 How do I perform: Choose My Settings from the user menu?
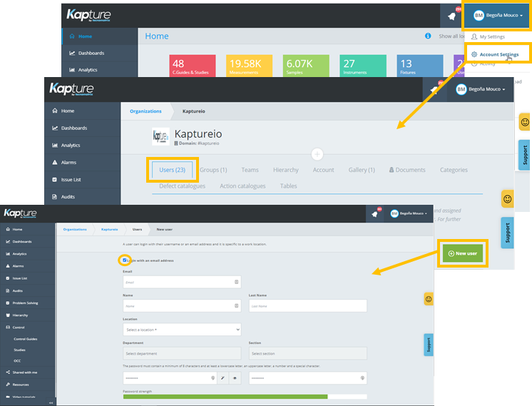pyautogui.click(x=492, y=36)
